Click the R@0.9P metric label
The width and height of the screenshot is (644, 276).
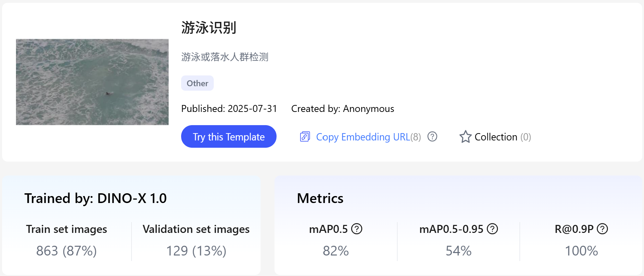click(x=574, y=229)
